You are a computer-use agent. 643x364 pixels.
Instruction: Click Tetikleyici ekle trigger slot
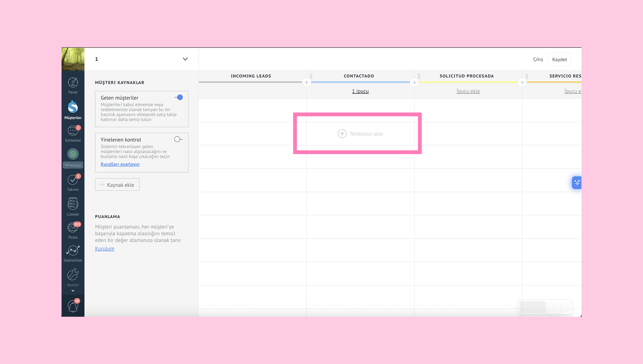360,134
